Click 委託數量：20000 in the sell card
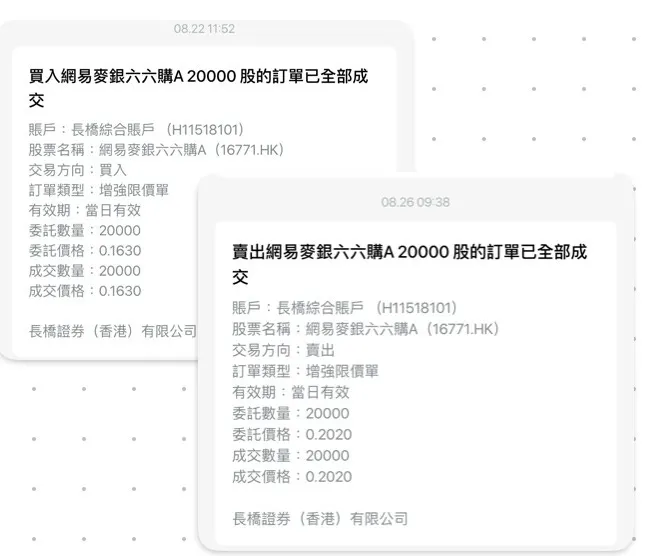The image size is (647, 556). (291, 413)
